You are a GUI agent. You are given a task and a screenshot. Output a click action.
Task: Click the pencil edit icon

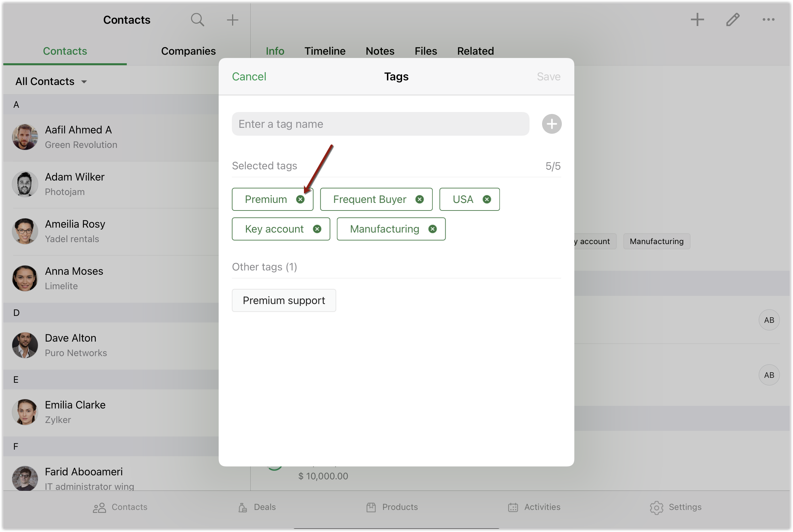[x=733, y=20]
